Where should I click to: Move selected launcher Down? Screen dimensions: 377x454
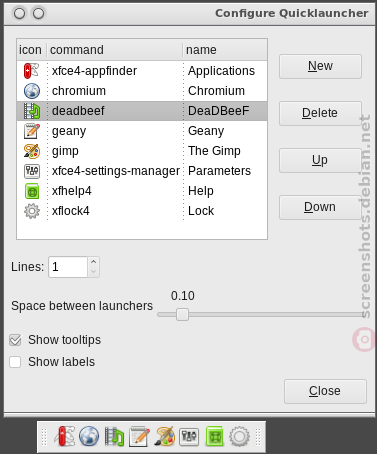[x=320, y=207]
